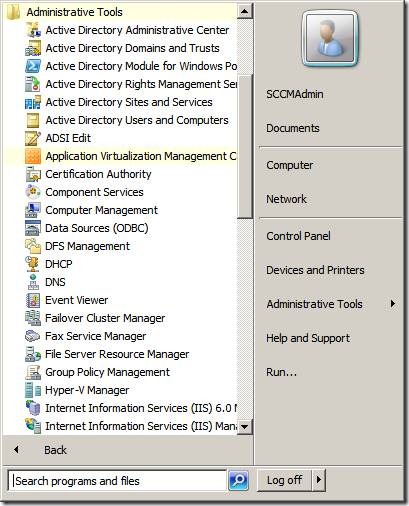Open the Run... dialog
This screenshot has height=506, width=409.
point(281,372)
